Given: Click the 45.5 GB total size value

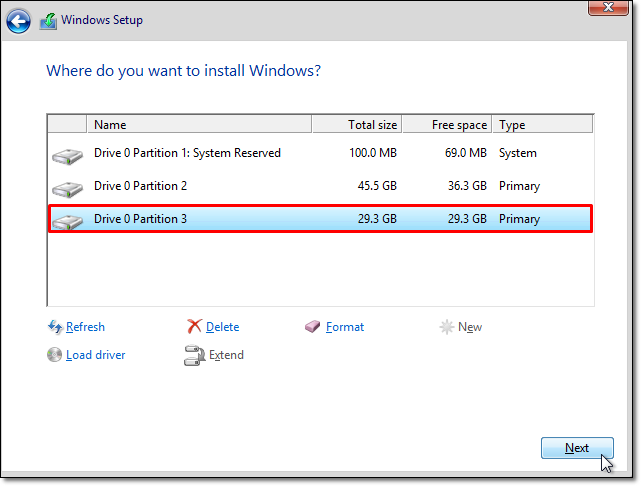Looking at the screenshot, I should click(x=377, y=186).
